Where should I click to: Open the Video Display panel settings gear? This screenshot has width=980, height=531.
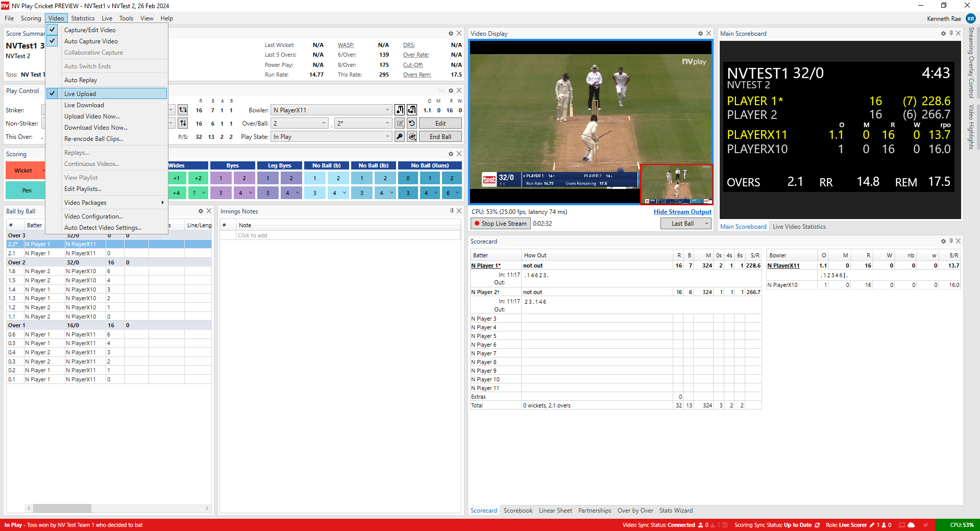tap(700, 34)
